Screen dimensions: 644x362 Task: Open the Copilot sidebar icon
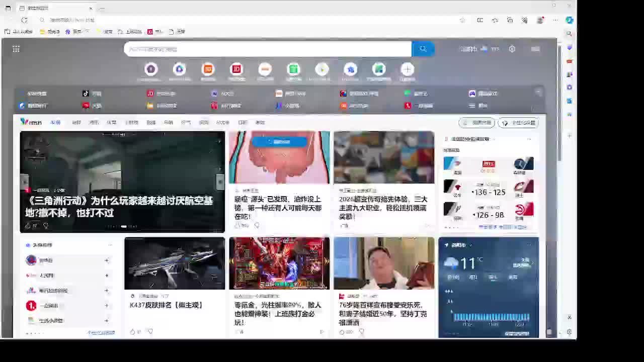[x=569, y=20]
